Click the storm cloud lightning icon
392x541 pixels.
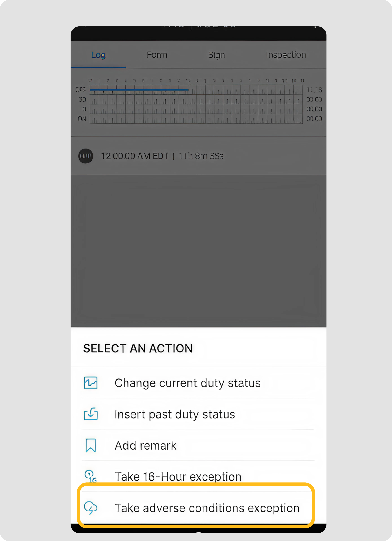[x=91, y=508]
